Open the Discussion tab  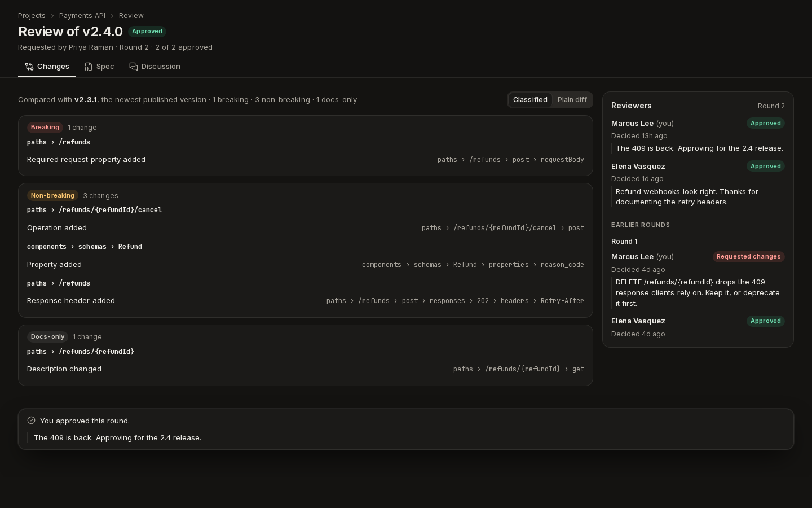click(x=155, y=67)
